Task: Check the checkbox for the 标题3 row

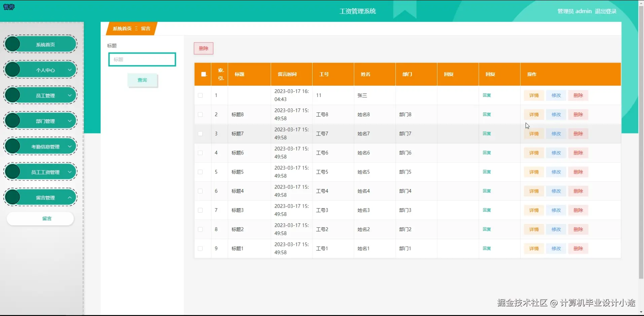Action: (x=200, y=210)
